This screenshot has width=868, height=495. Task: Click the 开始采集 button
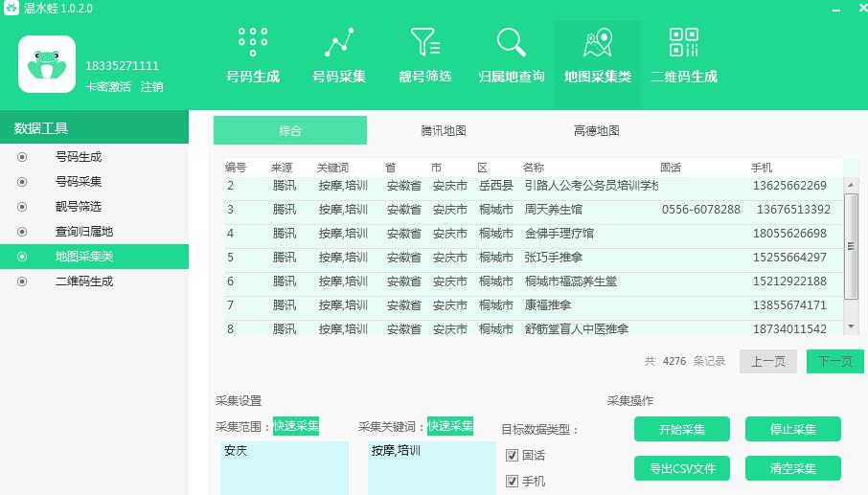click(682, 429)
